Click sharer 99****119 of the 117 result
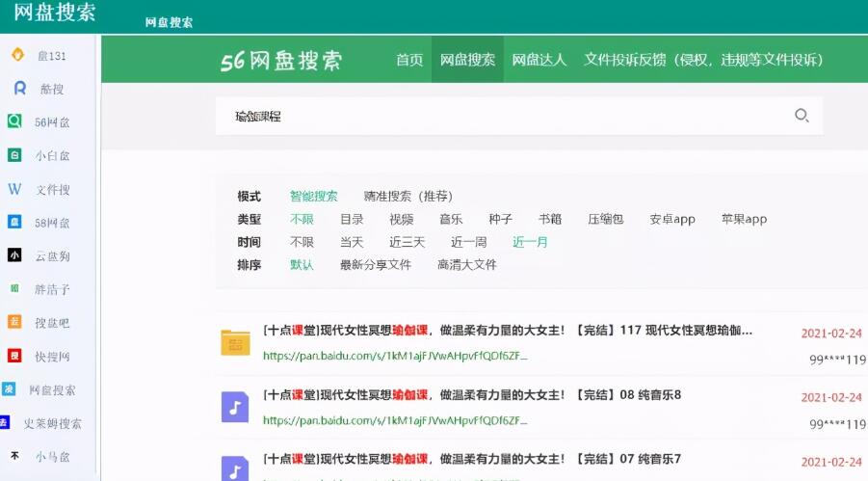Screen dimensions: 868x481 pos(838,360)
